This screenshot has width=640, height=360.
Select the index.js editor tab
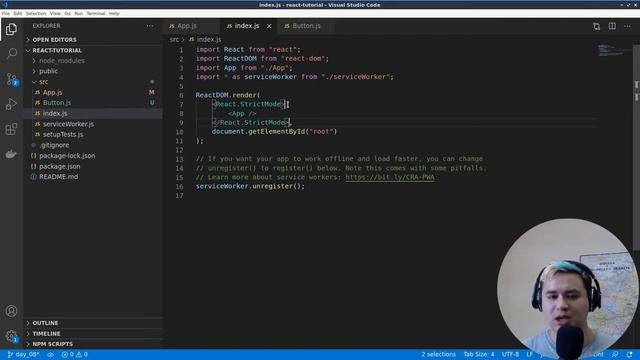pyautogui.click(x=249, y=26)
